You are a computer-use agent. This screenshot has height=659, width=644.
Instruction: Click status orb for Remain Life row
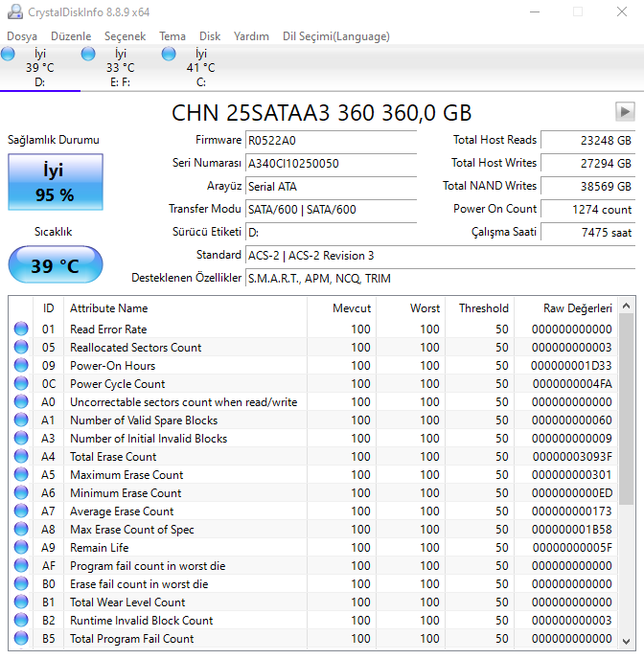(x=21, y=548)
